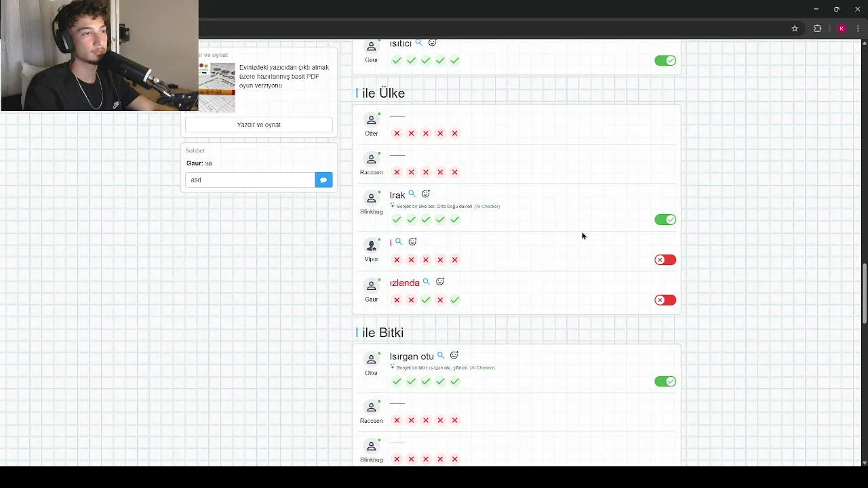Click the ile Ülke category heading
This screenshot has height=488, width=868.
pyautogui.click(x=380, y=93)
